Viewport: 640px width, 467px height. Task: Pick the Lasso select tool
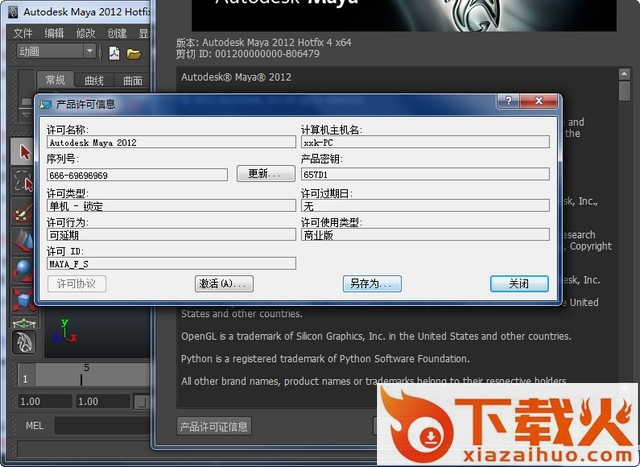pyautogui.click(x=22, y=181)
